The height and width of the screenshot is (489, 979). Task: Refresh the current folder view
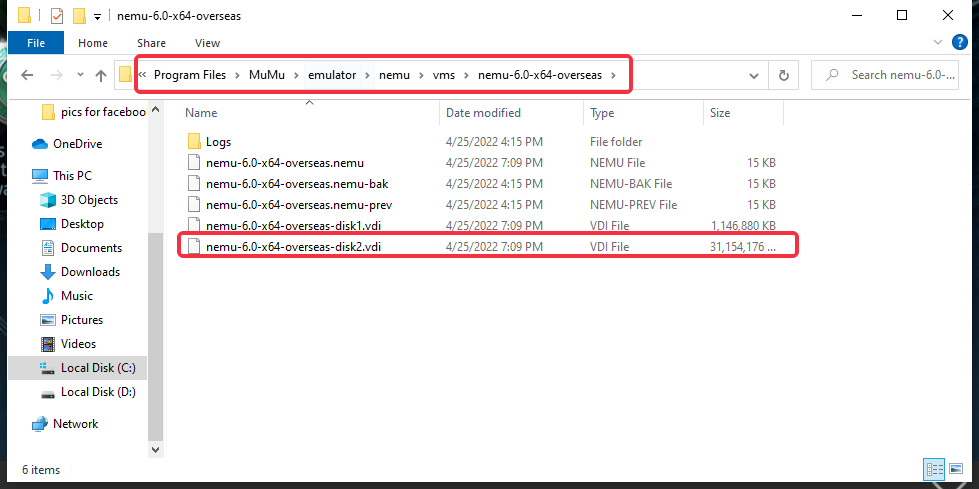coord(784,75)
